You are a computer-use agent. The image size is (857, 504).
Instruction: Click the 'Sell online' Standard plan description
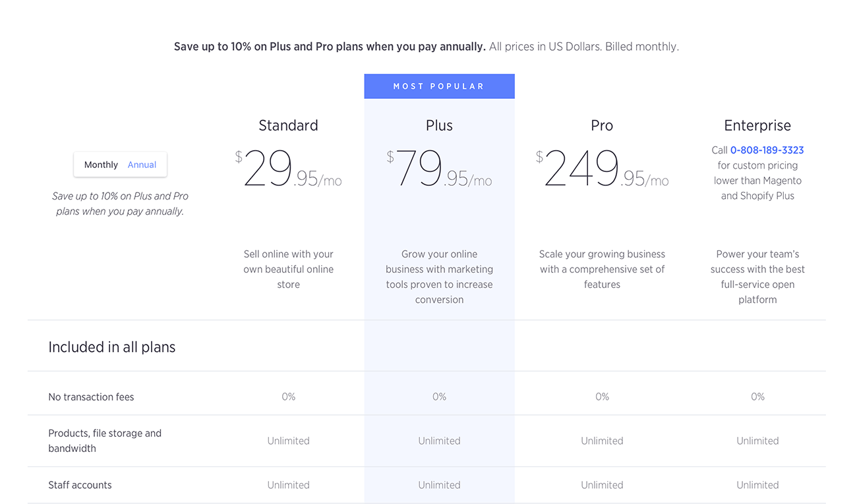point(288,269)
